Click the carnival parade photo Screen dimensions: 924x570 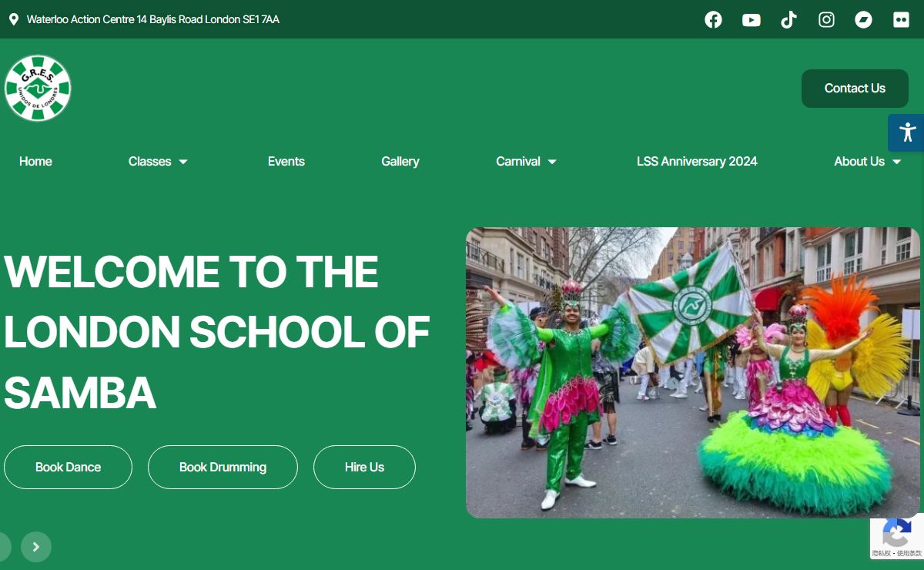point(693,373)
